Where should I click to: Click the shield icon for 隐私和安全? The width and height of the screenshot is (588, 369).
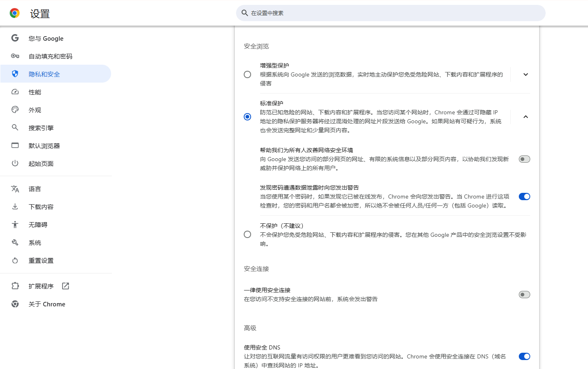coord(15,74)
